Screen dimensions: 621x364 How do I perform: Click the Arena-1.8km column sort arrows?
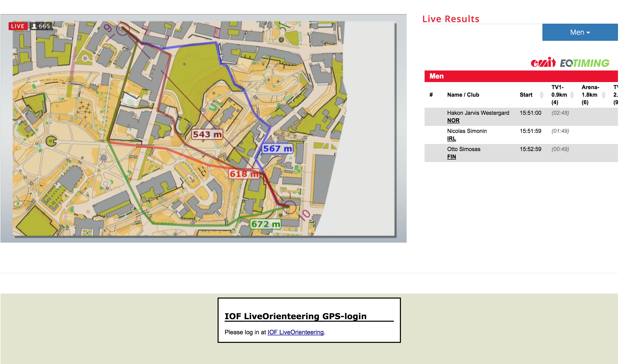tap(604, 95)
